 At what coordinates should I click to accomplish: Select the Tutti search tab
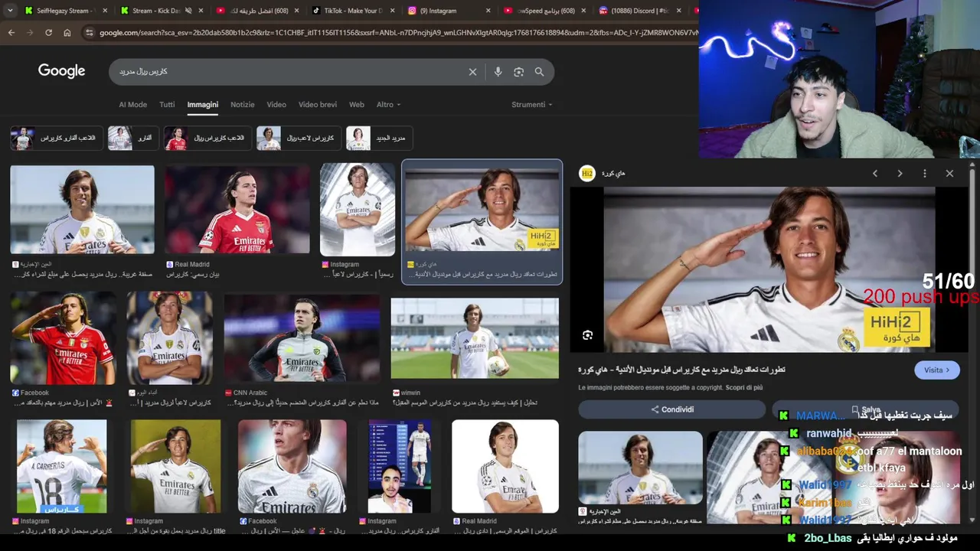(x=167, y=104)
